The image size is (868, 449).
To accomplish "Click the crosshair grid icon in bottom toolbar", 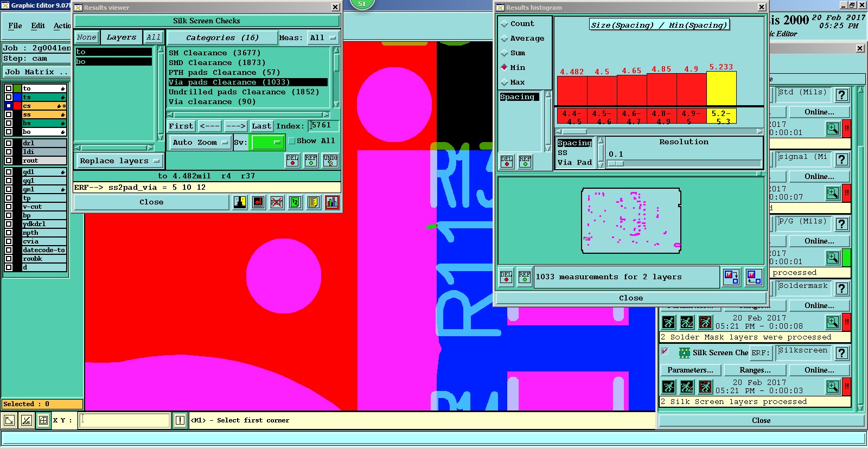I will [x=43, y=420].
